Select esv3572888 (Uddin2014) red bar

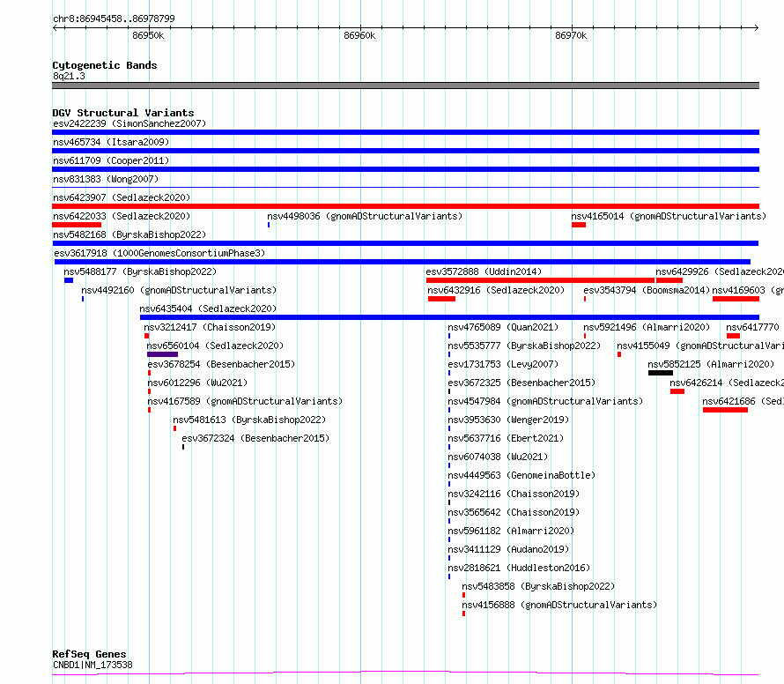(540, 280)
